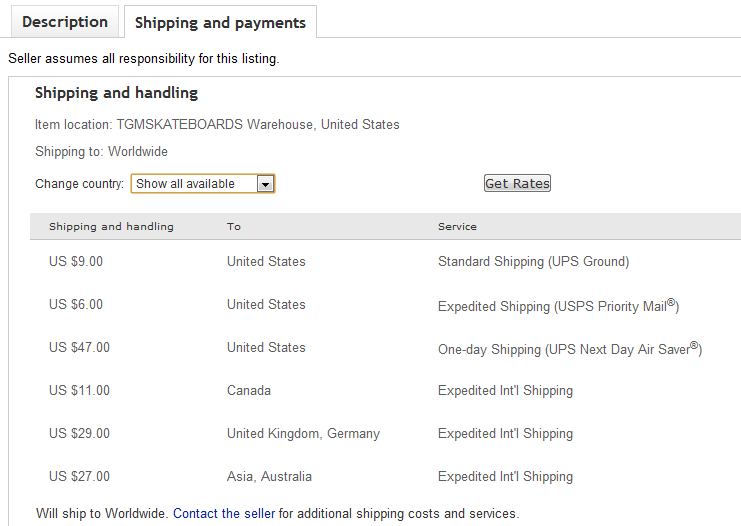Click the US $47.00 shipping price
This screenshot has width=741, height=526.
tap(79, 348)
